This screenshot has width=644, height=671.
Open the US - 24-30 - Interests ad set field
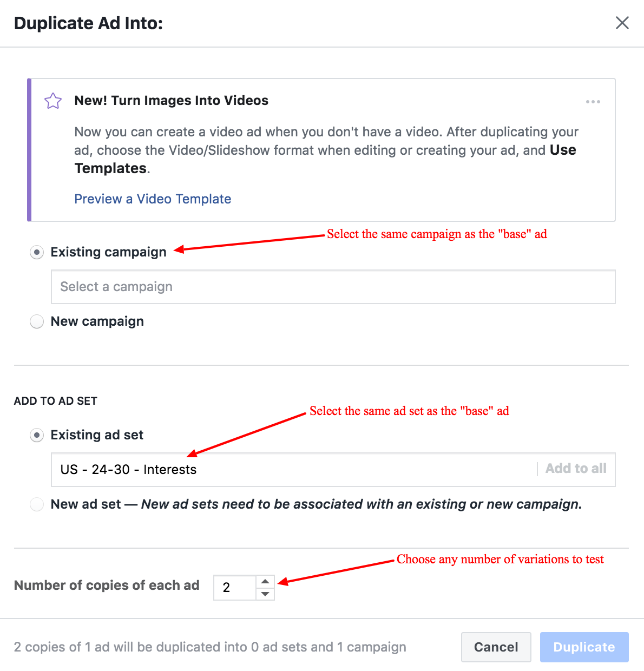292,470
